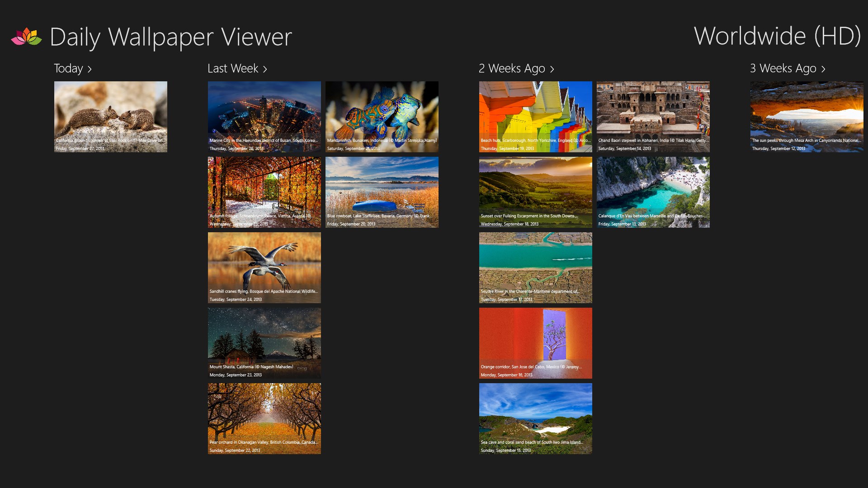View the Orange corridor San Jose del Cabo wallpaper

(536, 343)
